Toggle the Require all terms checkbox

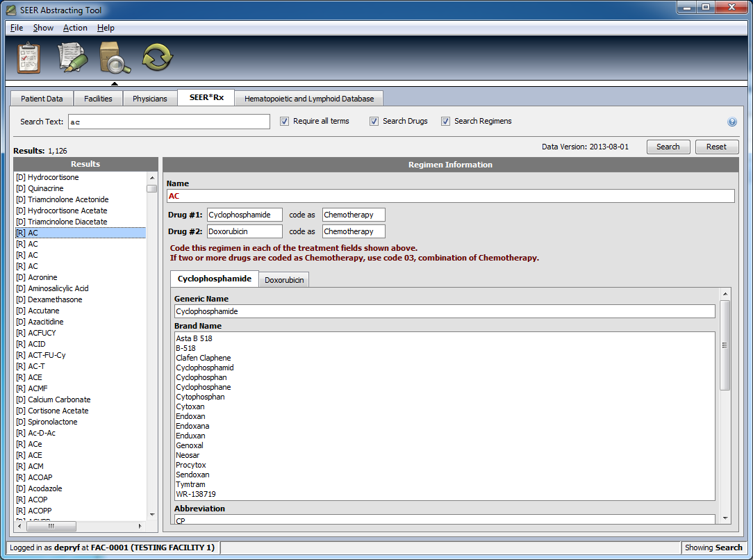pos(285,122)
